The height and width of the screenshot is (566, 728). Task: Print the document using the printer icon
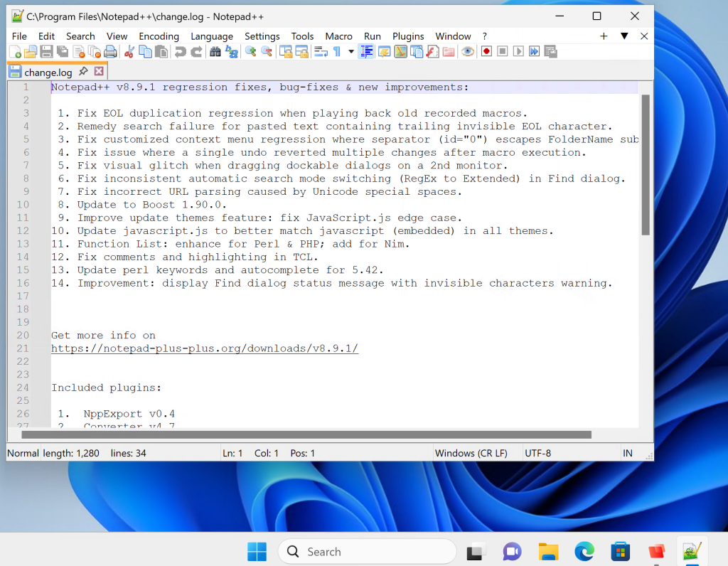click(x=110, y=51)
